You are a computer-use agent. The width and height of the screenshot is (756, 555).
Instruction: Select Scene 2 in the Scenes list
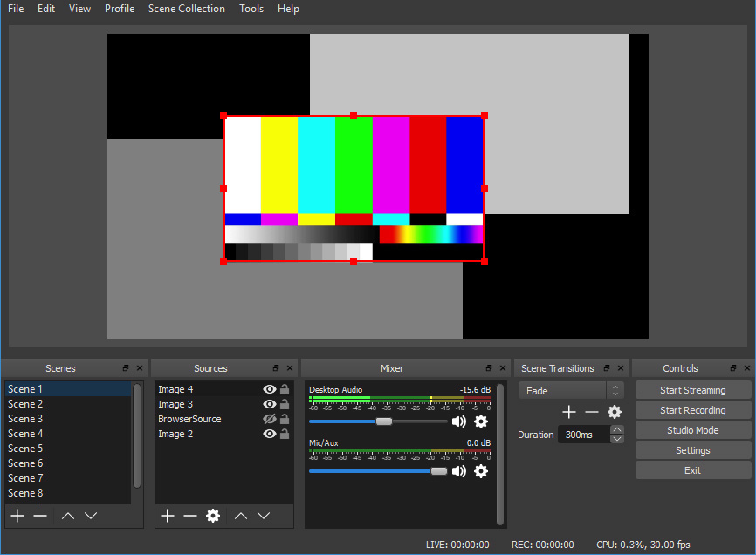click(x=67, y=404)
